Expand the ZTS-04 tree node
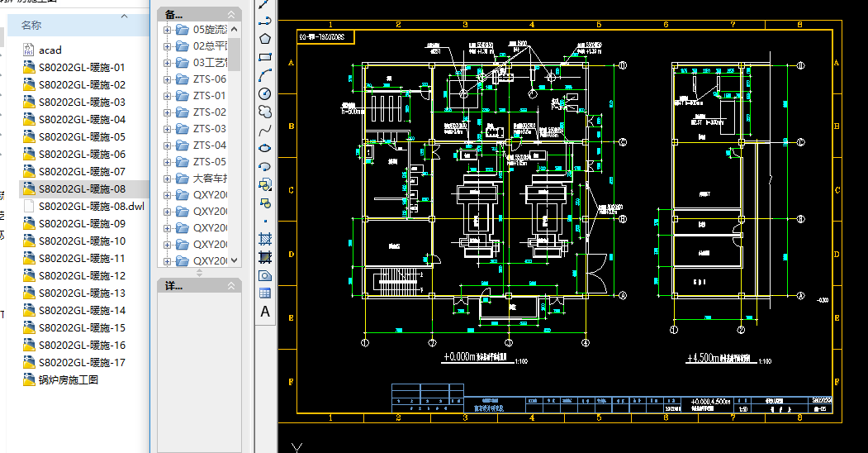868x453 pixels. [167, 145]
